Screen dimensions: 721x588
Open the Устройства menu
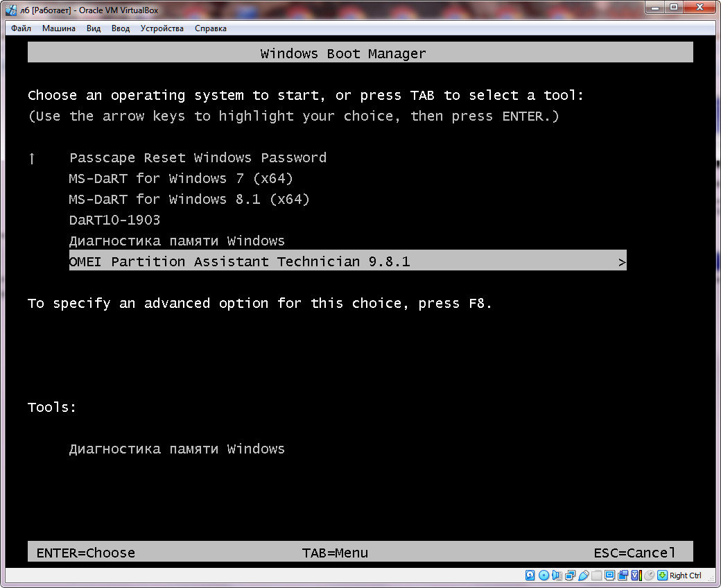tap(162, 28)
